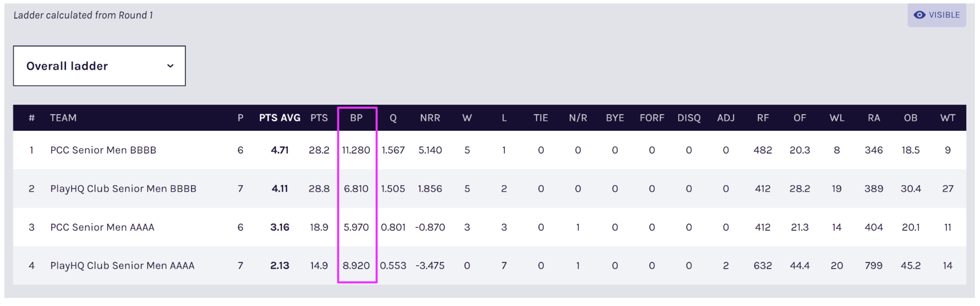
Task: Click the VISIBLE label text
Action: point(944,15)
